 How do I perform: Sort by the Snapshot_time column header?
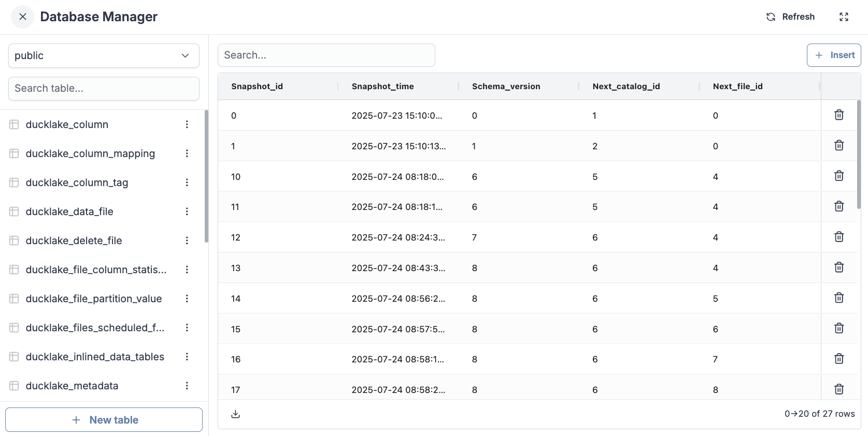[382, 87]
